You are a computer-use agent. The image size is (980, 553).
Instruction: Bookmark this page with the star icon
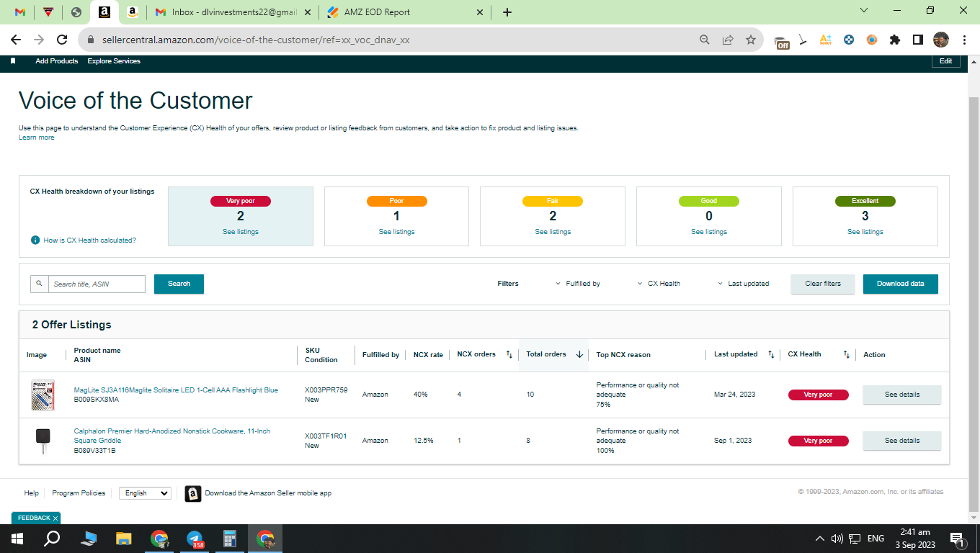pos(751,40)
